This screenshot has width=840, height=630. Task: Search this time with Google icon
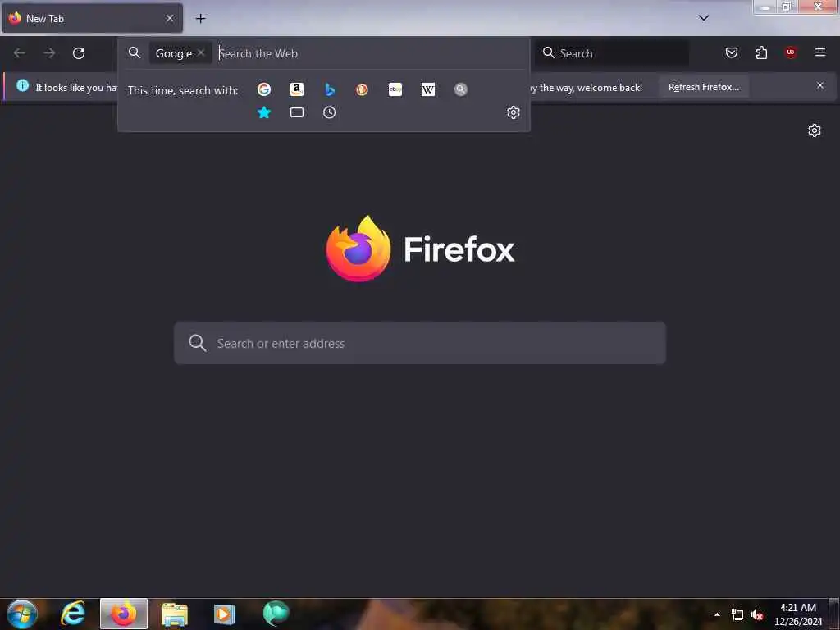click(x=263, y=89)
